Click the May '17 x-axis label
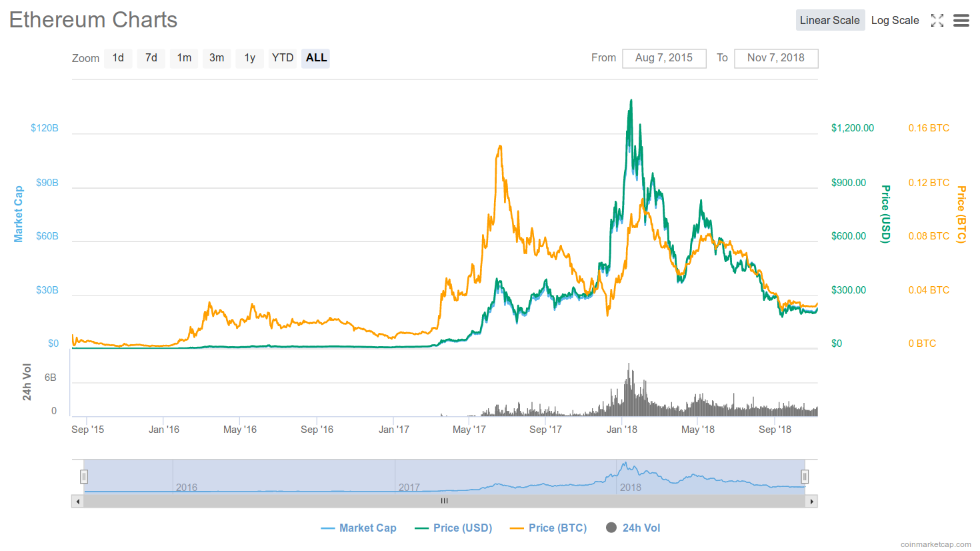Image resolution: width=980 pixels, height=551 pixels. click(469, 430)
